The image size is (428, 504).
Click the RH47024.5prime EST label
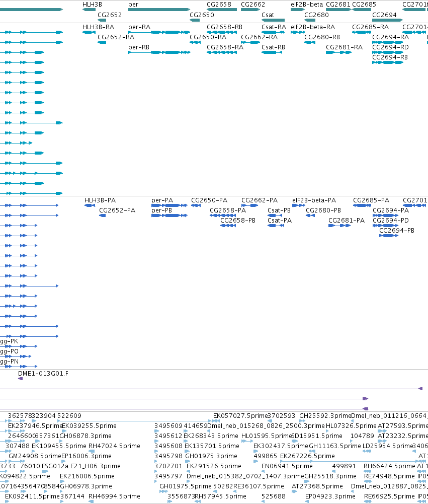click(114, 446)
